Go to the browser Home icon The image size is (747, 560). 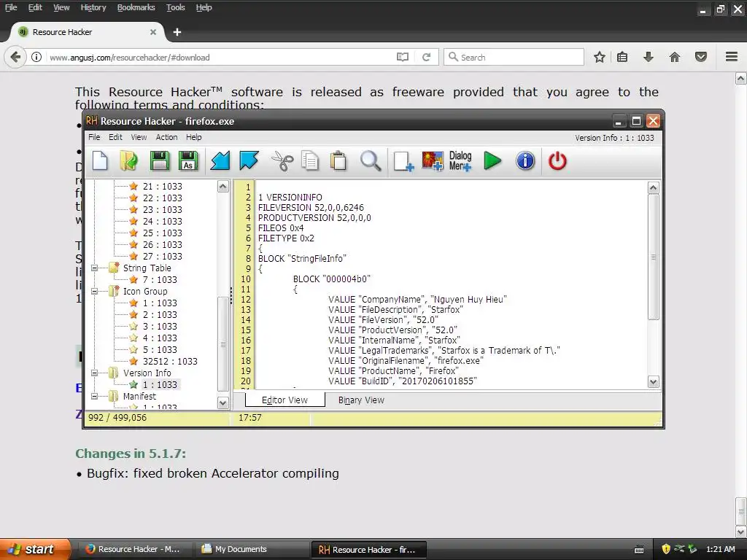point(675,57)
